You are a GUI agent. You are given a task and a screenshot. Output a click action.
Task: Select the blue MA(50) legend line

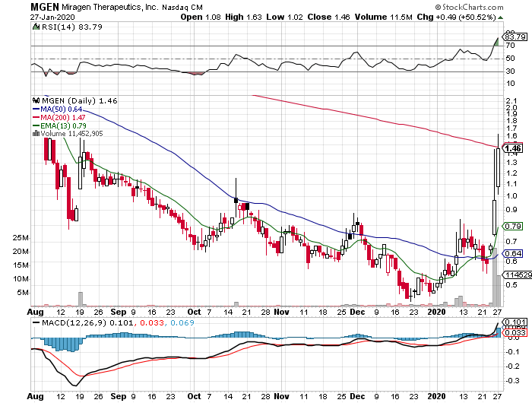36,109
